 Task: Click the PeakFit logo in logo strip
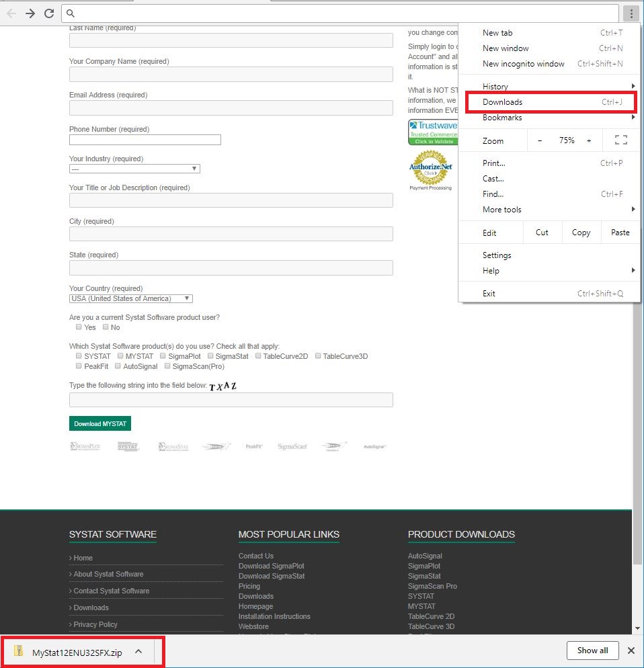tap(254, 446)
